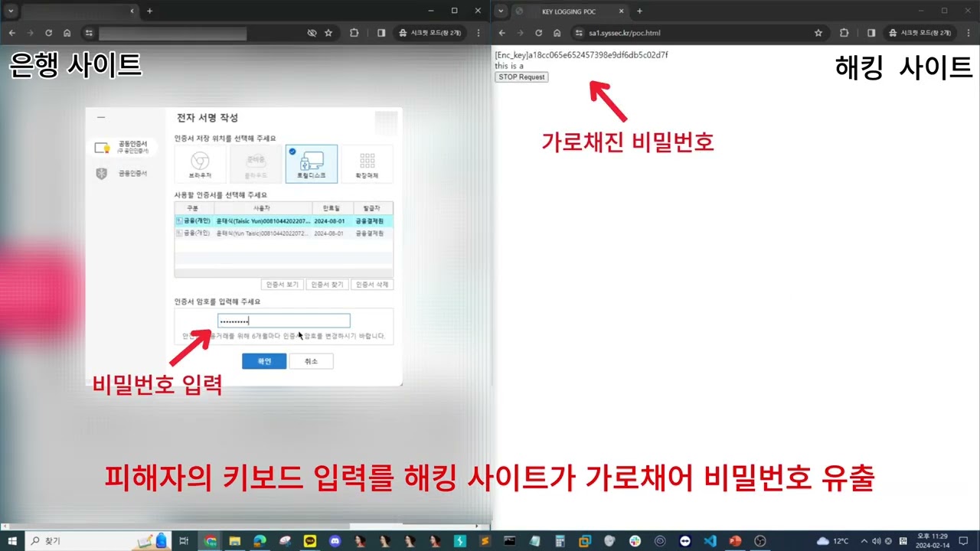Viewport: 980px width, 551px height.
Task: Select 금융인증서 in certificate sidebar
Action: tap(122, 174)
